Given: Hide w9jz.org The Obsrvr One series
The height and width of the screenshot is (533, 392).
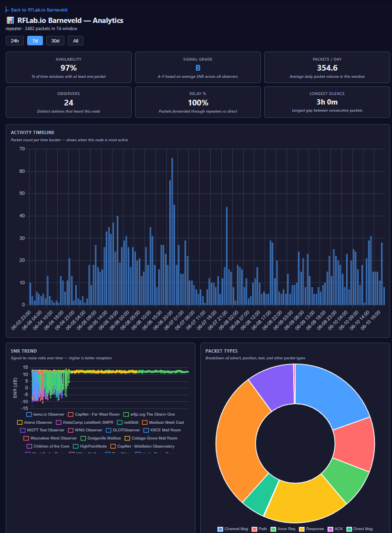Looking at the screenshot, I should click(x=149, y=414).
